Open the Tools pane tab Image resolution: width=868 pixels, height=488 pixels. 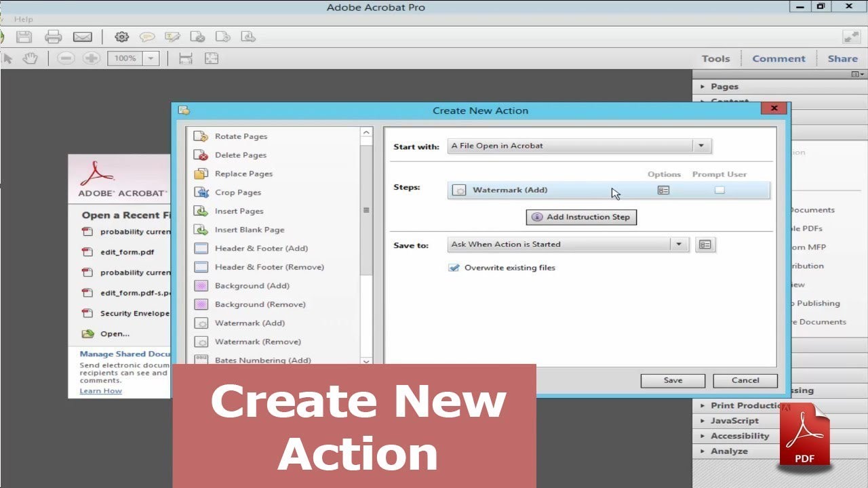[x=715, y=59]
